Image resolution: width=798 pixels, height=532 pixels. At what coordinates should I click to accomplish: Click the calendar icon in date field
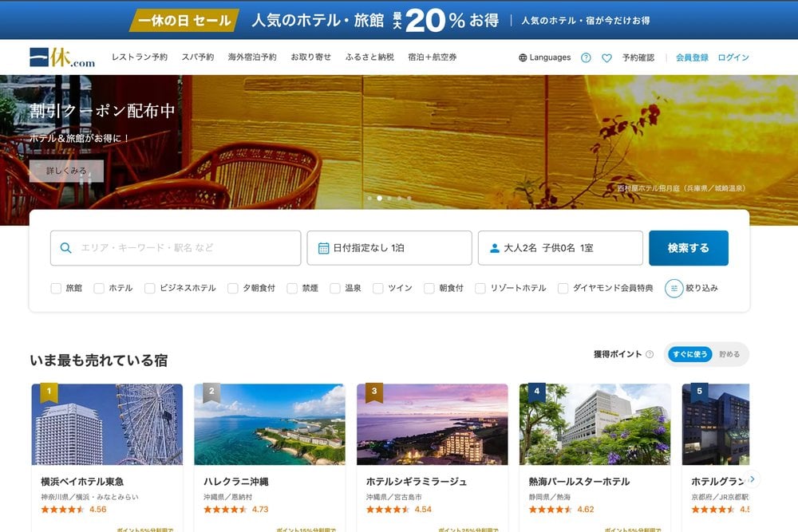point(323,248)
